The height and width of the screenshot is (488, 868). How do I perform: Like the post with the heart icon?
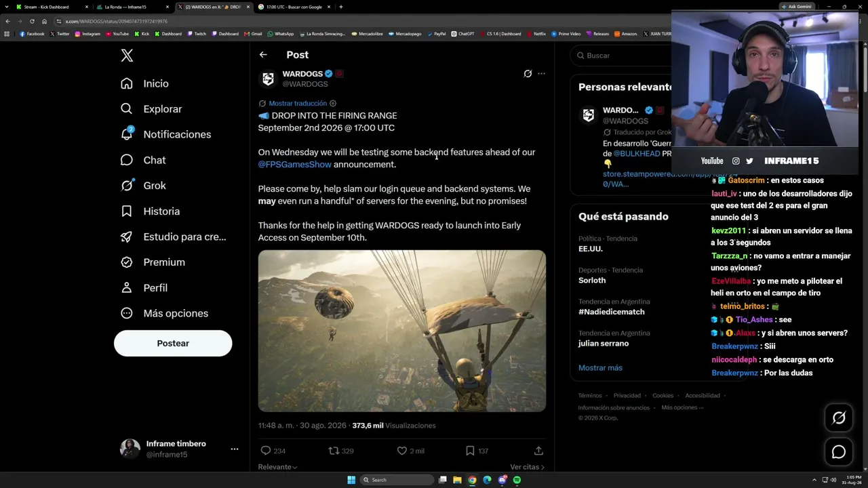401,451
